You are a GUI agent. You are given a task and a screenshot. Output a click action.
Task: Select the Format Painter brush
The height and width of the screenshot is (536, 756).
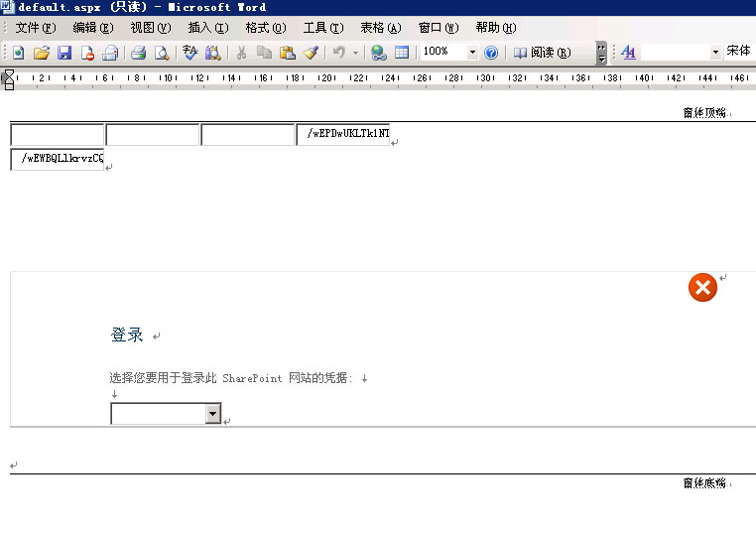tap(311, 52)
